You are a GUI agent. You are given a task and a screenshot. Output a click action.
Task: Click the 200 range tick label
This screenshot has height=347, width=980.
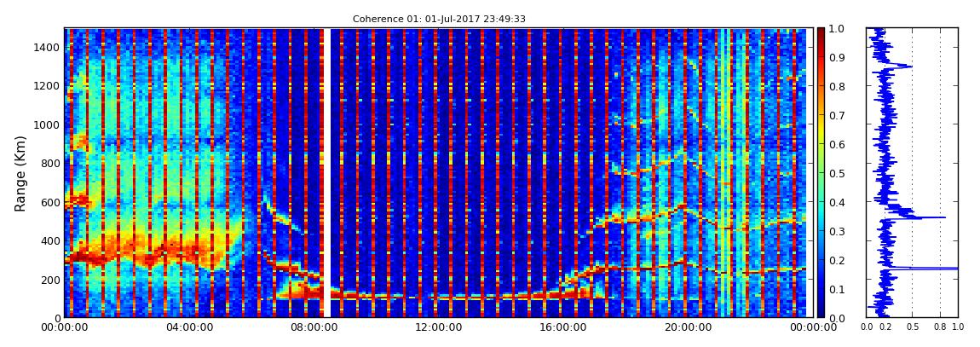[x=50, y=280]
